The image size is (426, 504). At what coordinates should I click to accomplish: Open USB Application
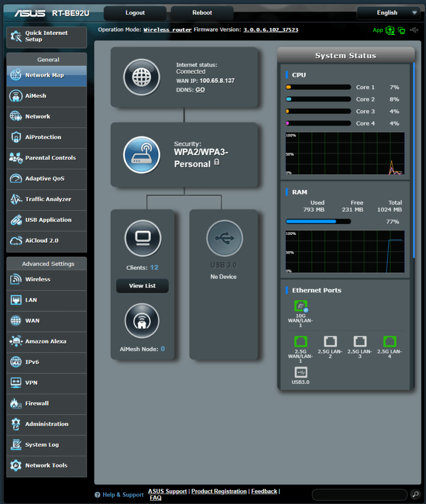click(x=47, y=220)
